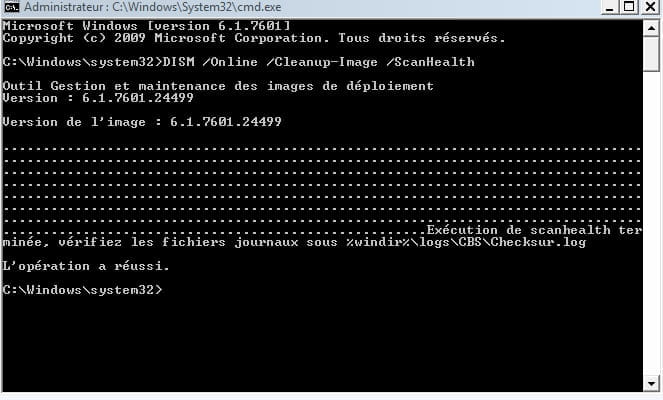Click the "Outil Gestion et maintenance" line
This screenshot has width=663, height=400.
tap(218, 86)
